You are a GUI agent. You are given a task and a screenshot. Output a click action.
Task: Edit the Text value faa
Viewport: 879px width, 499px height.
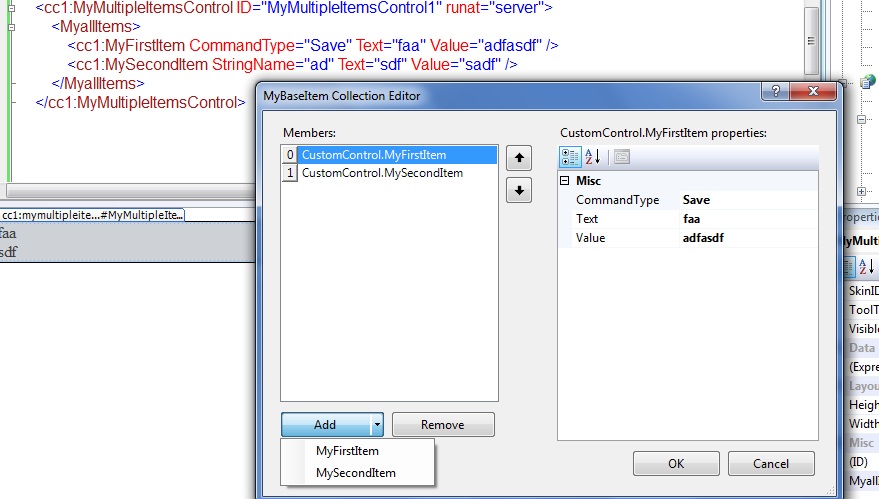(748, 219)
